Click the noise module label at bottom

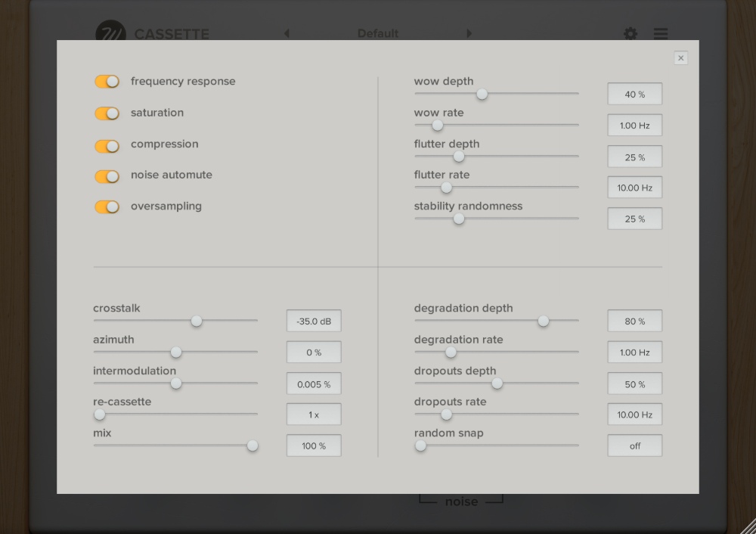click(x=461, y=501)
